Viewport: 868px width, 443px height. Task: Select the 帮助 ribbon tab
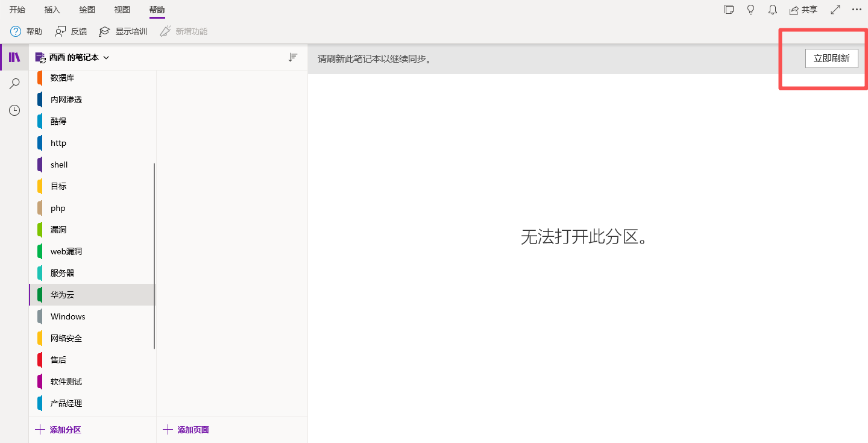coord(157,10)
